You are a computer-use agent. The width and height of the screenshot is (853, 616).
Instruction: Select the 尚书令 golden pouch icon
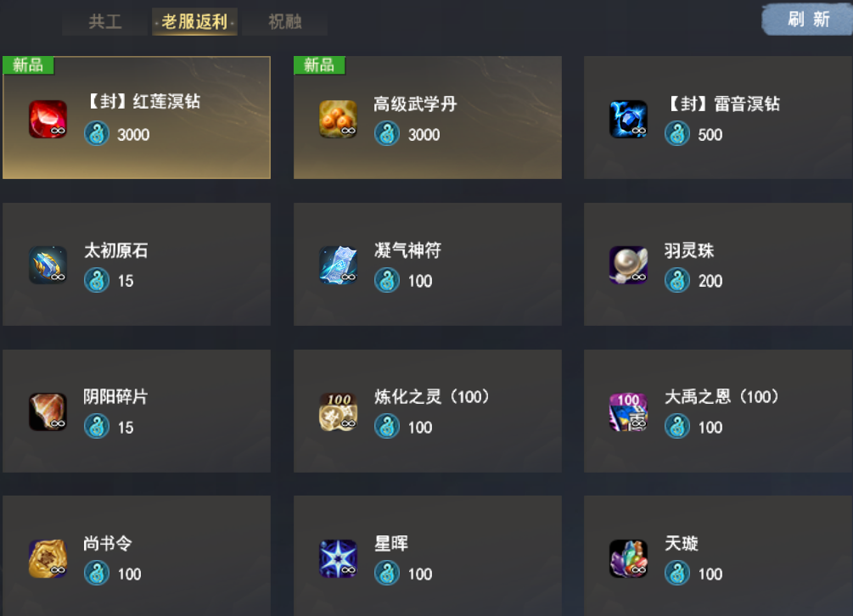pyautogui.click(x=48, y=558)
